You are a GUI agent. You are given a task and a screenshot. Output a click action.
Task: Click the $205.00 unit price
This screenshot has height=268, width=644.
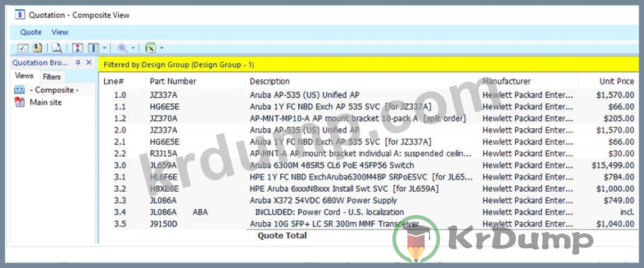coord(619,118)
